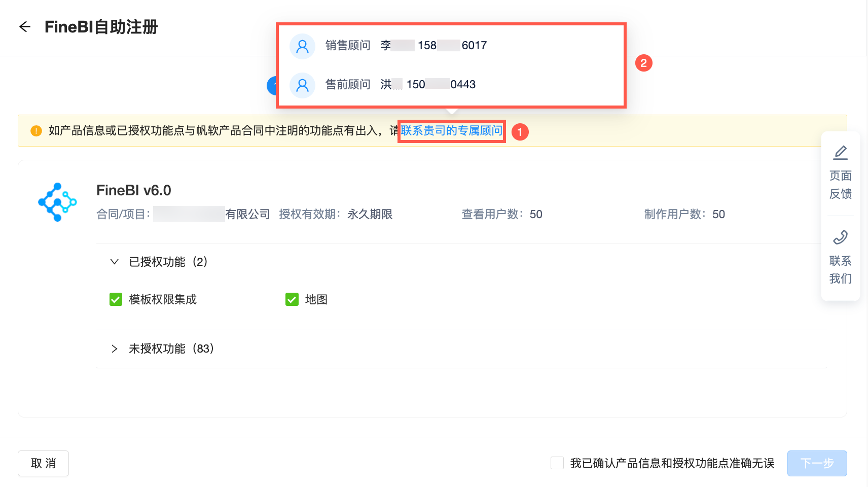
Task: Click the FineBI自助注册 page title
Action: (x=101, y=27)
